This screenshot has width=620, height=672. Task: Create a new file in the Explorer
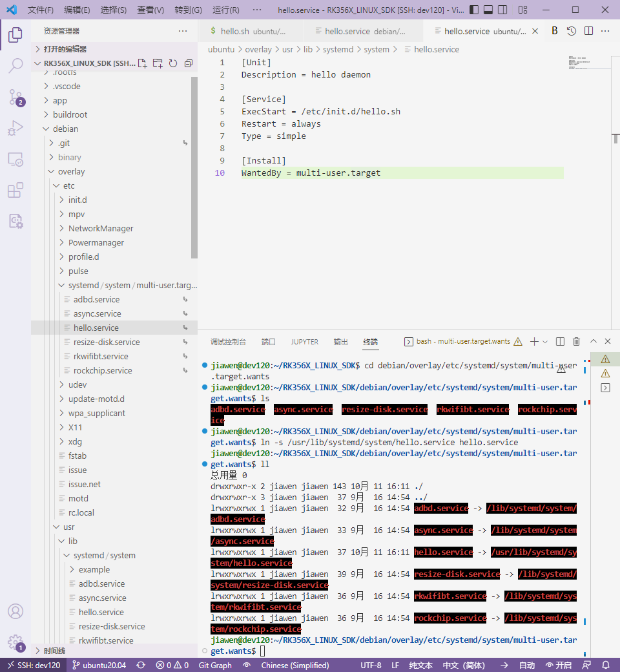click(x=142, y=63)
